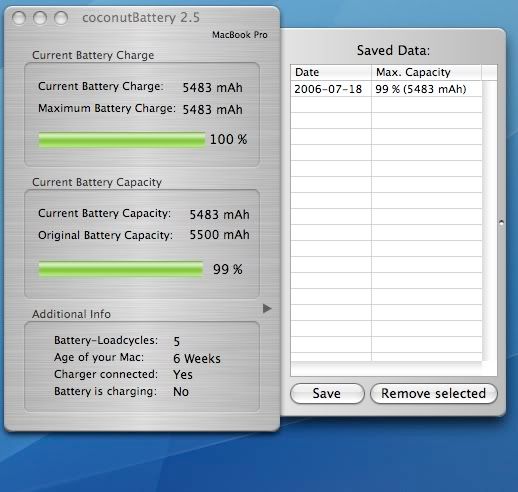
Task: Click the Charger connected value Yes
Action: (x=183, y=375)
